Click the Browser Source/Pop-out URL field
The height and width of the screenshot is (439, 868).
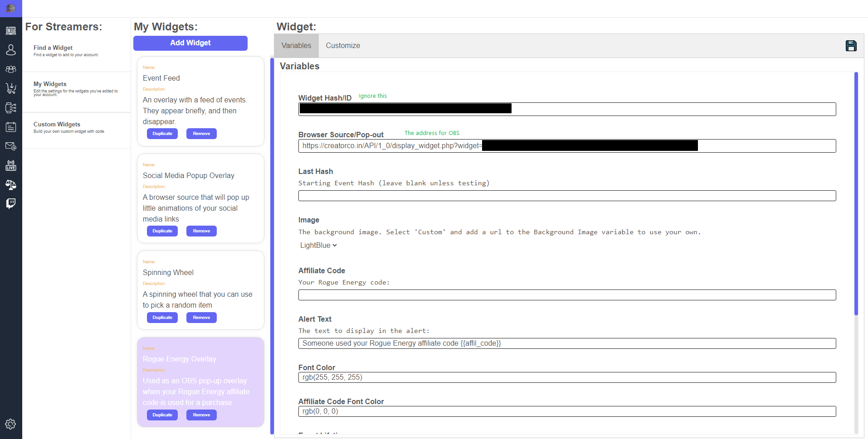(x=567, y=146)
